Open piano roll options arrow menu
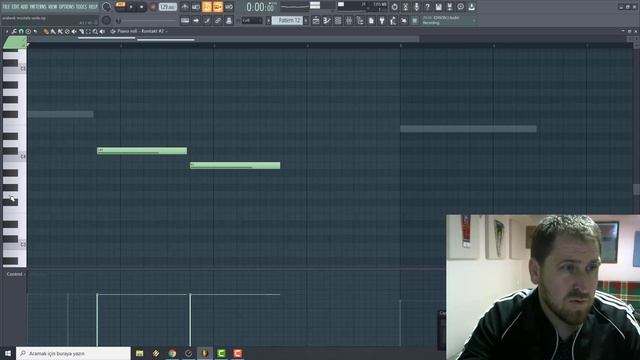 pyautogui.click(x=7, y=31)
